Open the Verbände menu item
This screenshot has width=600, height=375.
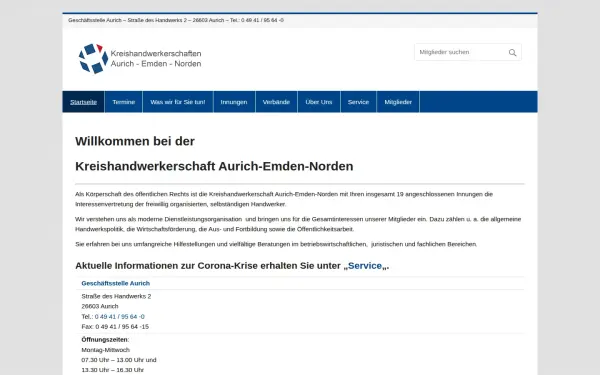276,102
